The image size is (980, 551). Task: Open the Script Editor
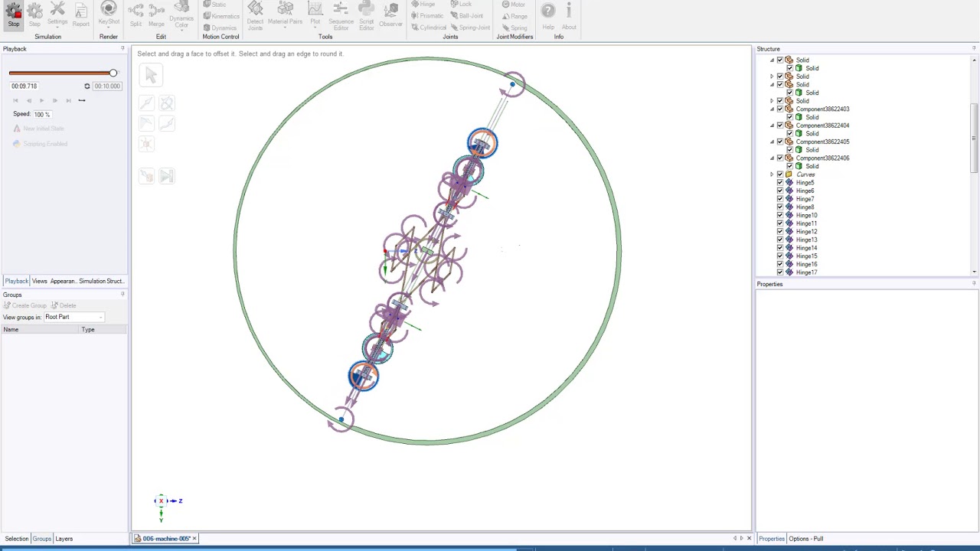click(x=366, y=15)
